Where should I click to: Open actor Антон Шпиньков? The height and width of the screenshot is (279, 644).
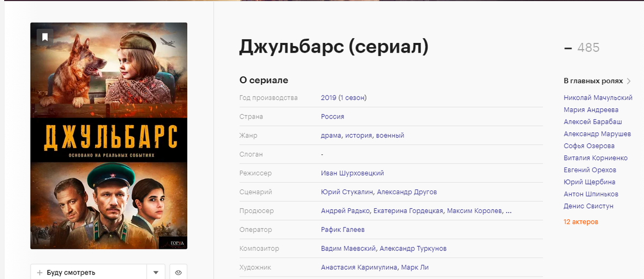pos(591,194)
